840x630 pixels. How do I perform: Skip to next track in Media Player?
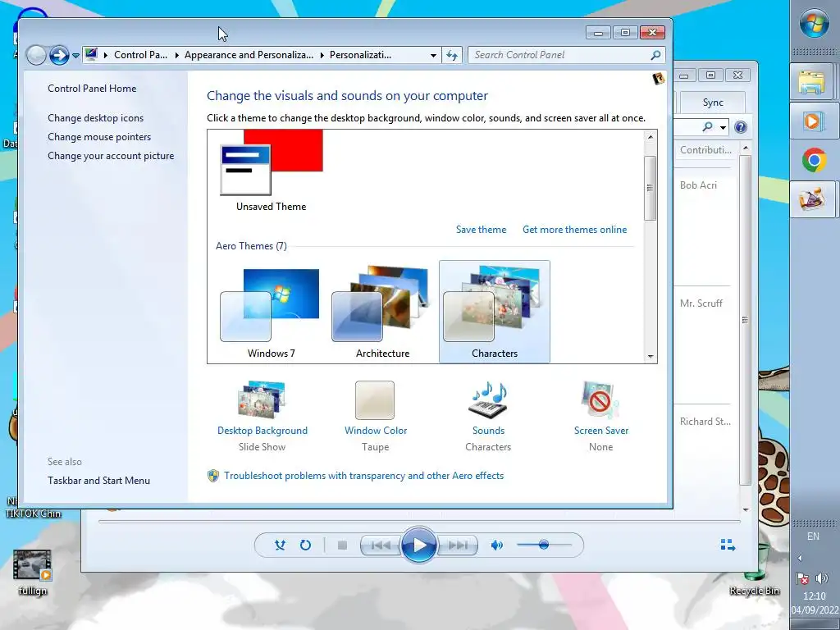click(x=457, y=546)
